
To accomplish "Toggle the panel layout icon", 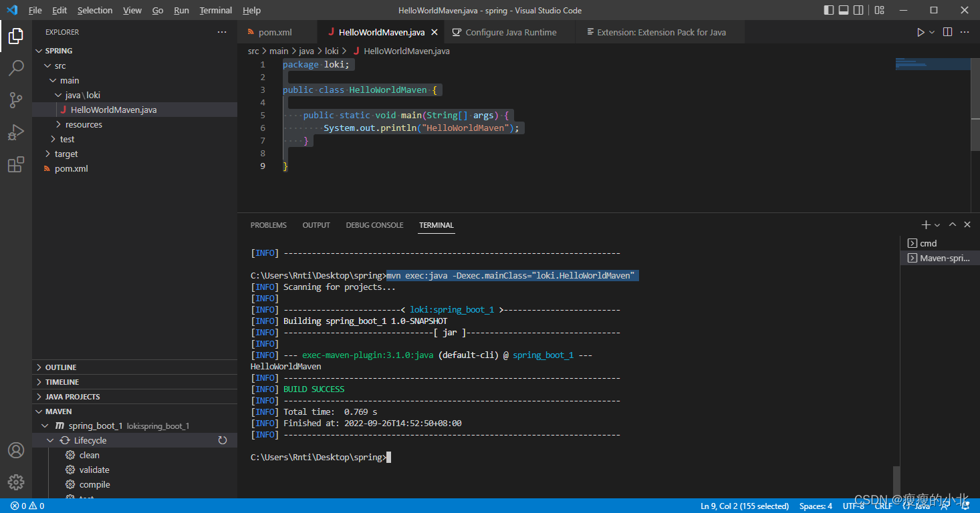I will click(844, 10).
